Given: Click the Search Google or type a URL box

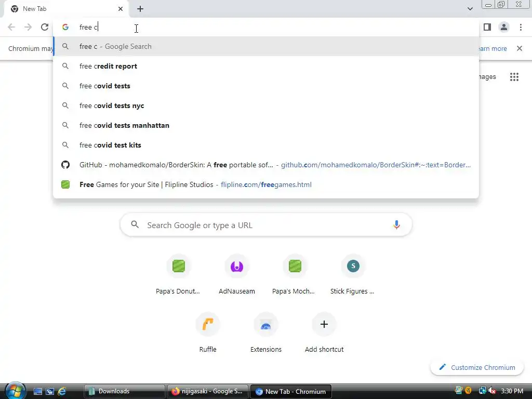Looking at the screenshot, I should click(x=266, y=225).
